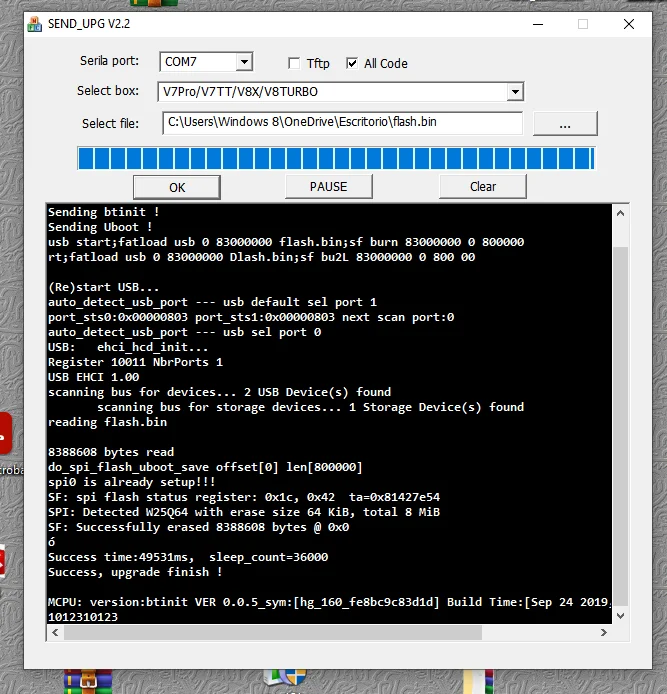This screenshot has height=694, width=667.
Task: Click the PAUSE button
Action: click(328, 186)
